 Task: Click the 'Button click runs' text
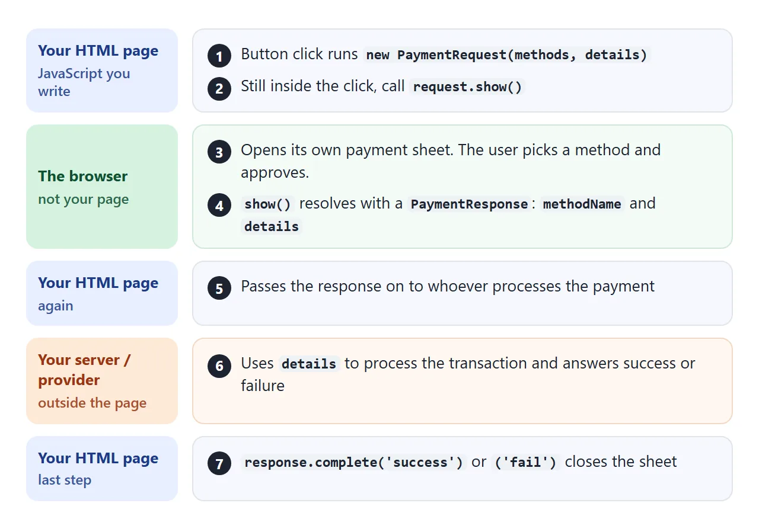(299, 55)
